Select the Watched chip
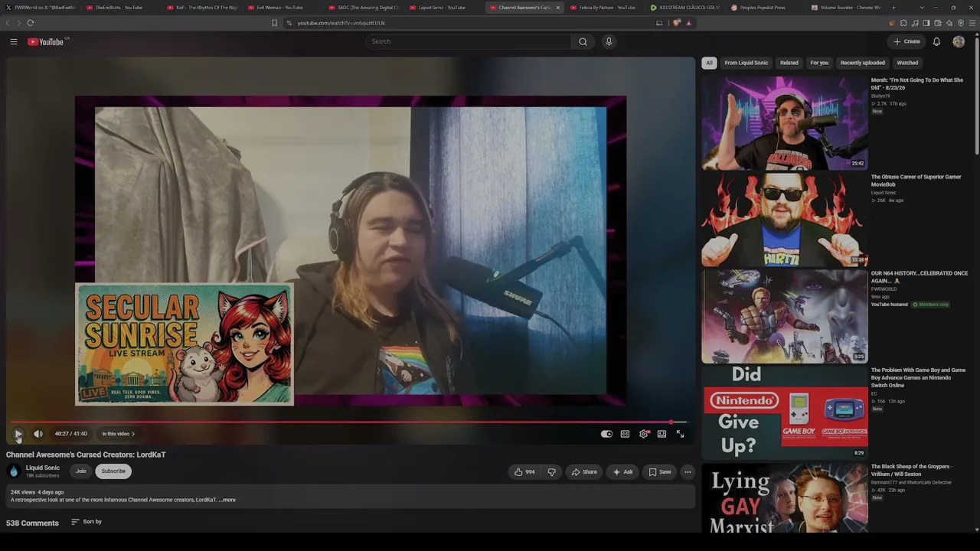Screen dimensions: 980x551 907,63
